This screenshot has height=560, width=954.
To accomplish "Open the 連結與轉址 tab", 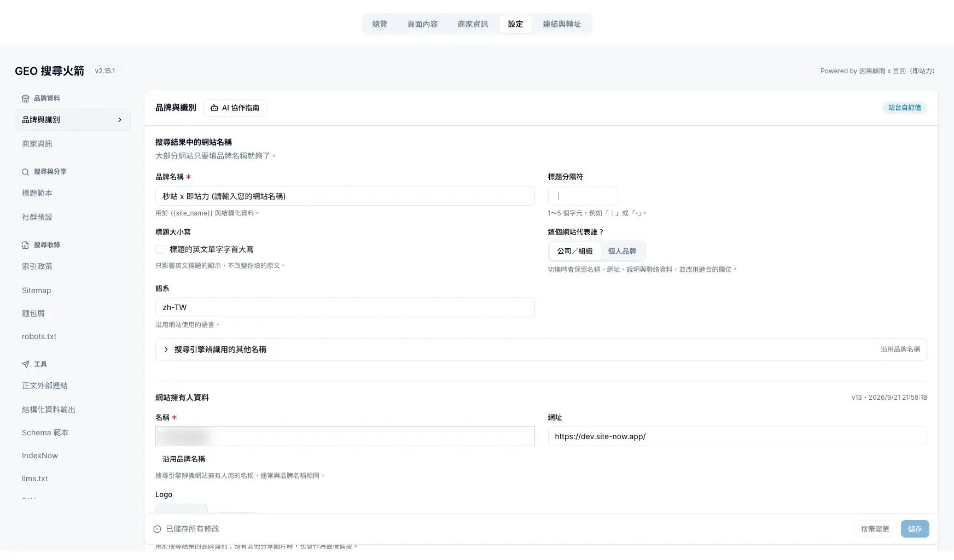I will [x=562, y=24].
